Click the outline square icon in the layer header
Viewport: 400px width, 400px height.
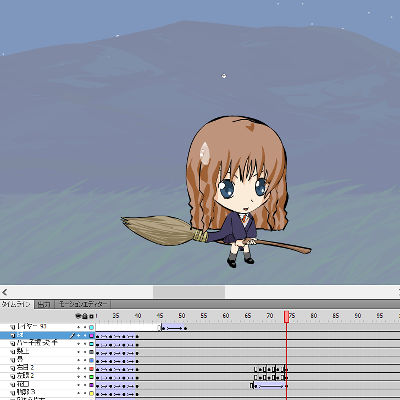coord(91,316)
